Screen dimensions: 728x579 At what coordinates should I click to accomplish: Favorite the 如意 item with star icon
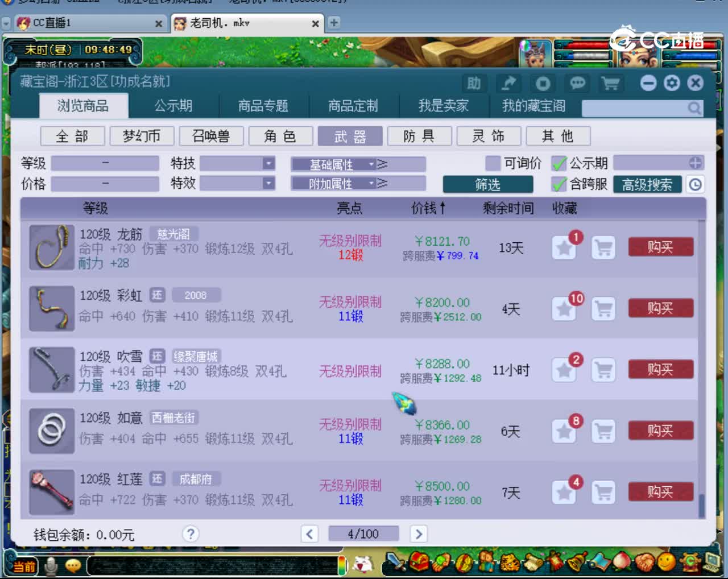coord(564,432)
